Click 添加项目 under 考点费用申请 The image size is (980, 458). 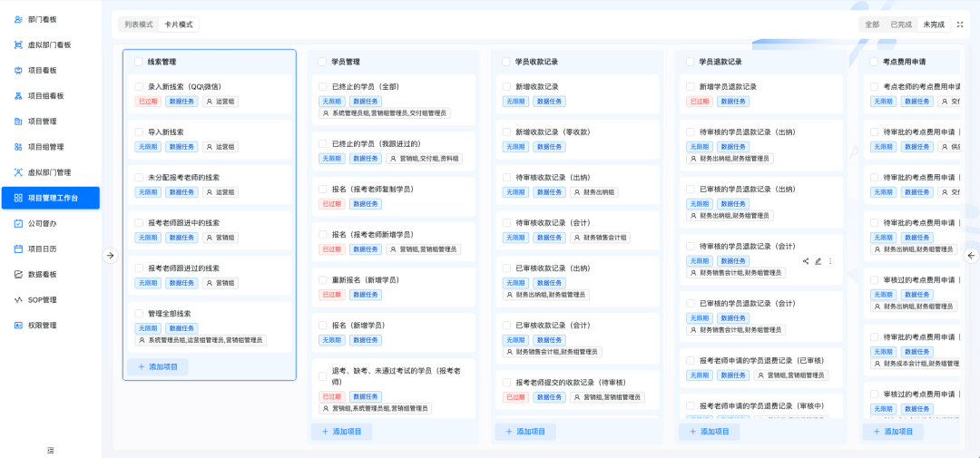pyautogui.click(x=893, y=432)
